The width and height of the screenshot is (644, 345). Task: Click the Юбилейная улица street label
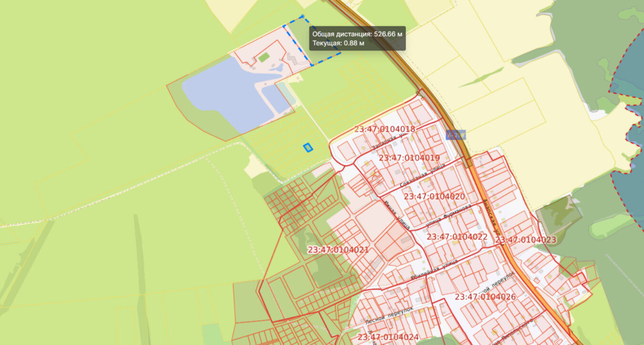[434, 270]
